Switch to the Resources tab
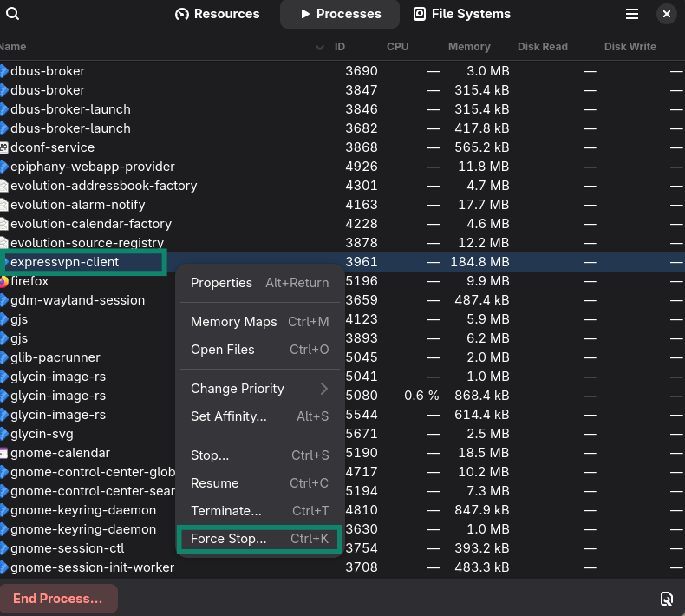This screenshot has height=616, width=685. pyautogui.click(x=217, y=14)
